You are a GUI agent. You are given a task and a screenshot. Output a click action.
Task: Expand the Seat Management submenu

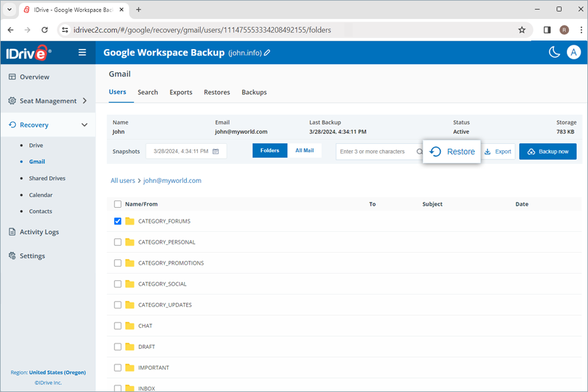[84, 101]
